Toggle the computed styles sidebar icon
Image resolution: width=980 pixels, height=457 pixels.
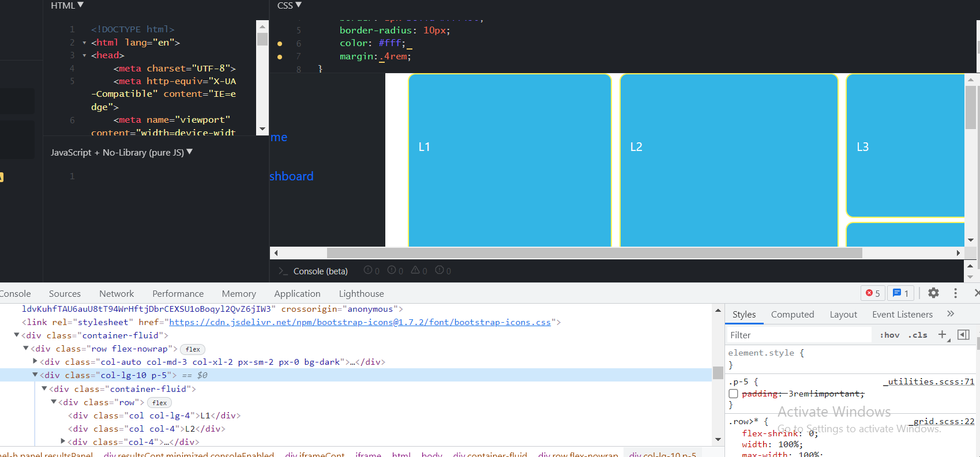coord(963,335)
